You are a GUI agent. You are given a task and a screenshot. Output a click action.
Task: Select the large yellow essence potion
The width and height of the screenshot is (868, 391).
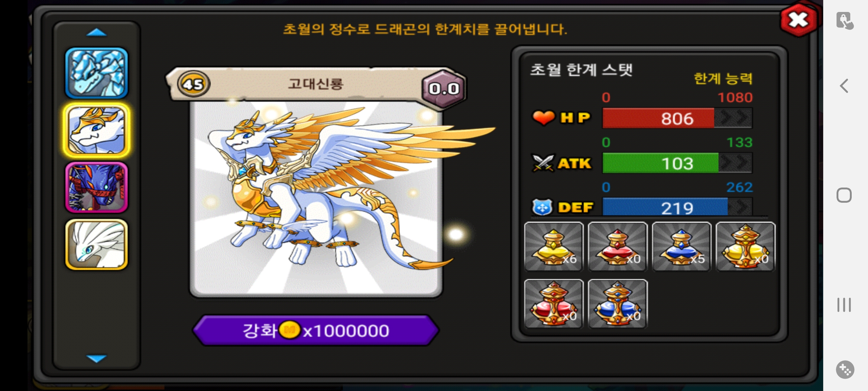click(x=745, y=247)
